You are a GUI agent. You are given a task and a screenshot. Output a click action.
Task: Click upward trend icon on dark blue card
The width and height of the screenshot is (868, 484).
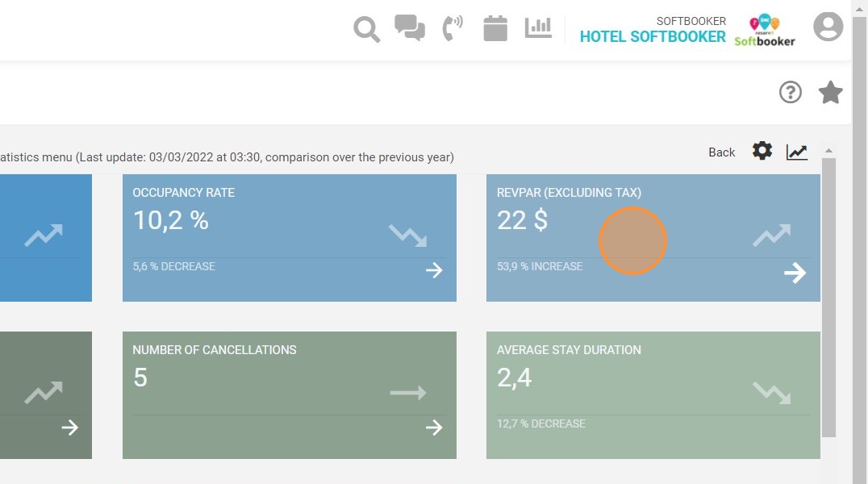coord(44,236)
